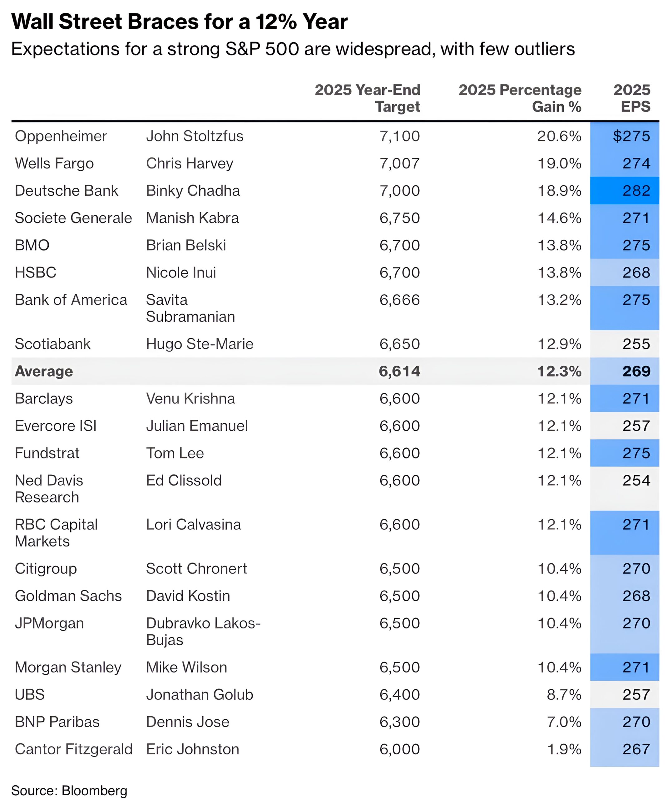Click the Wells Fargo 7,007 target
Screen dimensions: 672x800
(x=399, y=163)
